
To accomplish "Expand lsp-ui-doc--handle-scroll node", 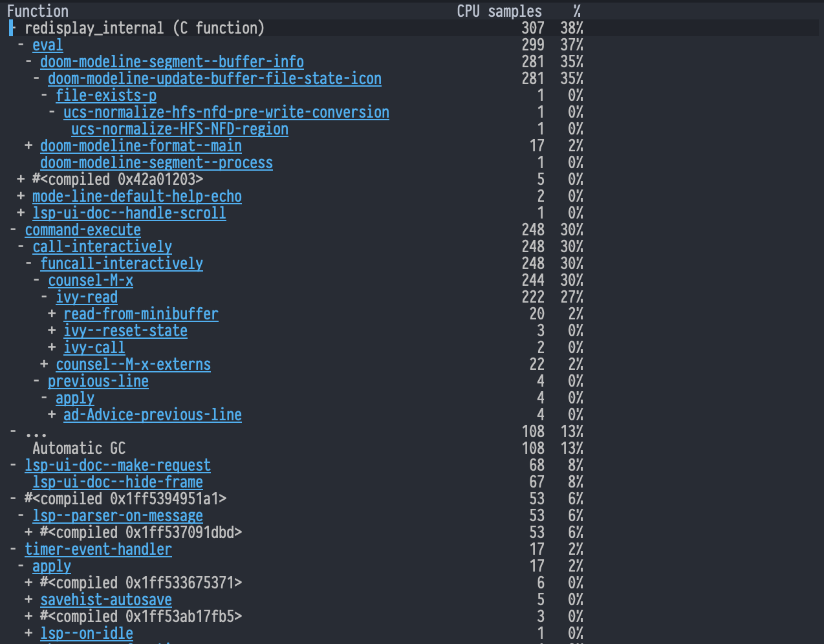I will pyautogui.click(x=21, y=213).
